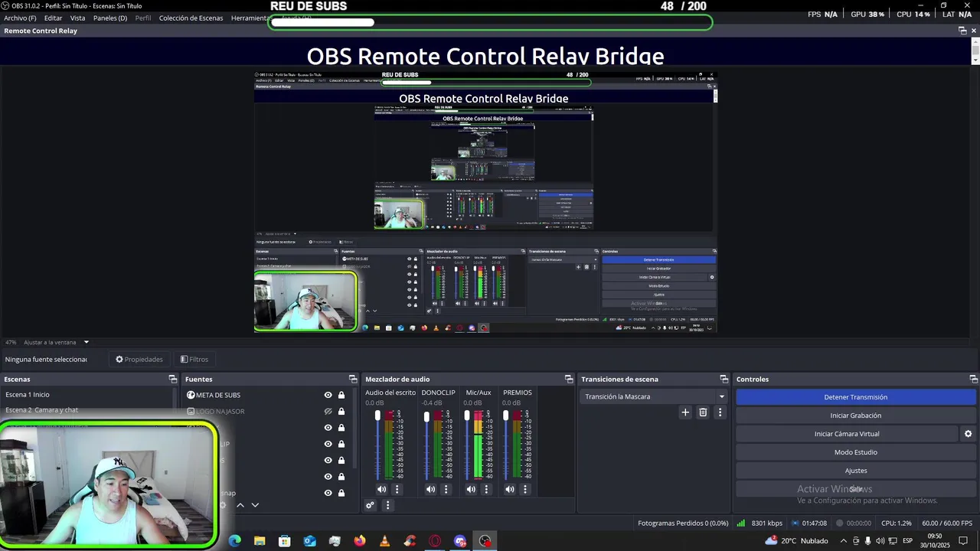Open the Vista menu

78,18
